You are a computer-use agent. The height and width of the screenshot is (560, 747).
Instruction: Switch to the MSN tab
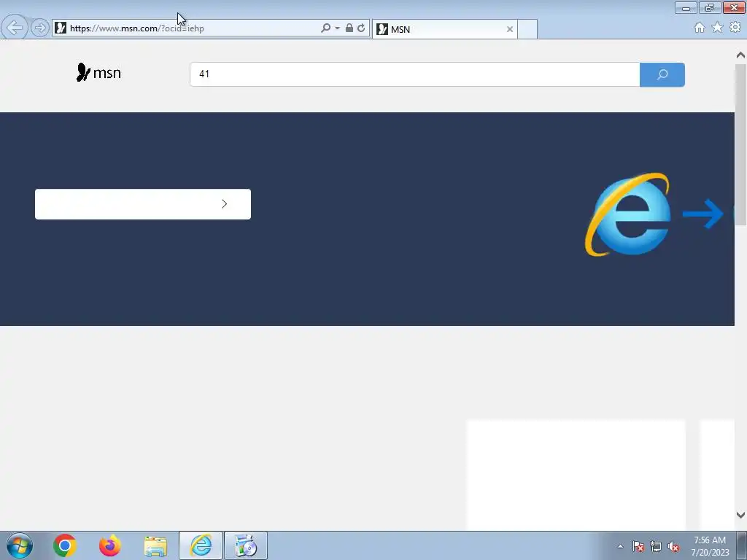click(x=444, y=29)
